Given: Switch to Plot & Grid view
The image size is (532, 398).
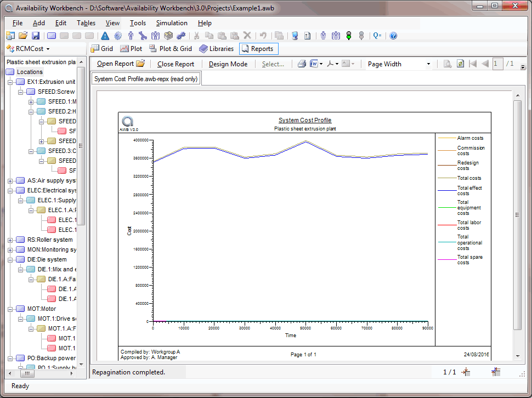Looking at the screenshot, I should (x=171, y=49).
